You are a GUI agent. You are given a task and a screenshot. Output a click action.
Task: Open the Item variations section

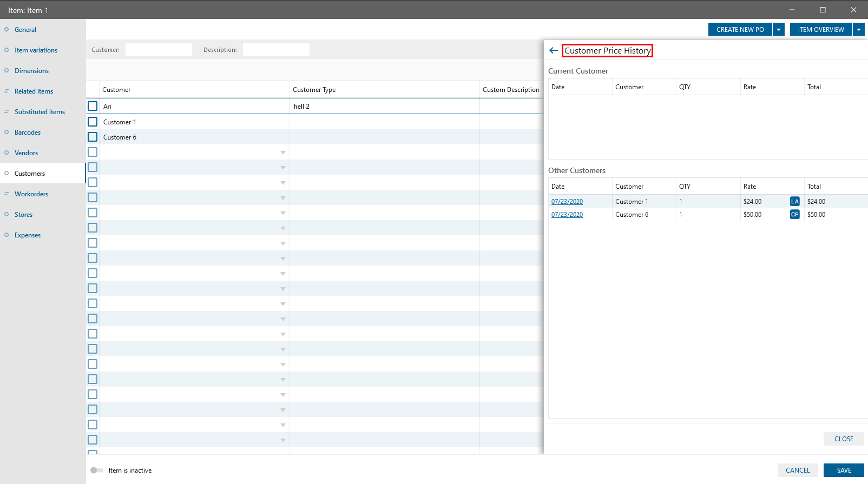pos(36,50)
